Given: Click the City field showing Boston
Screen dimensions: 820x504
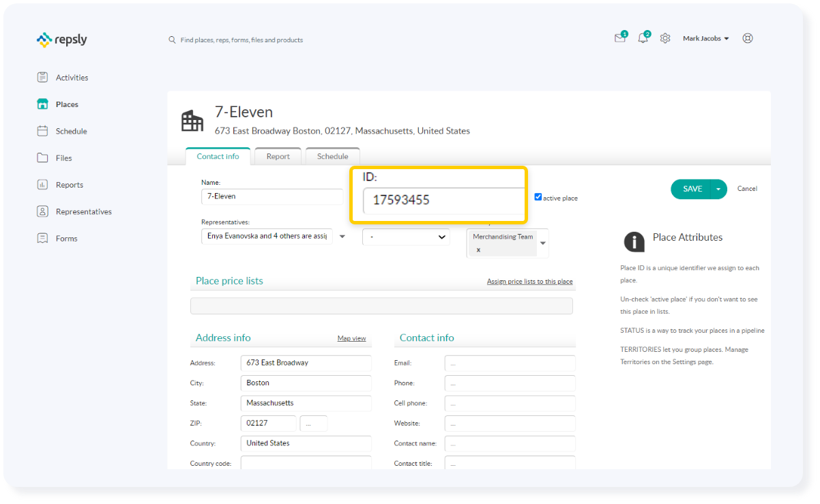Looking at the screenshot, I should (306, 383).
